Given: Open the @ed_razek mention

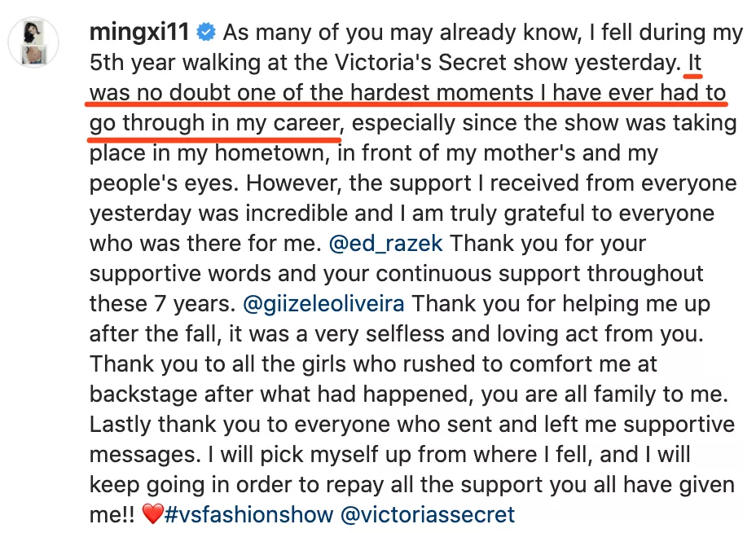Looking at the screenshot, I should (x=385, y=243).
